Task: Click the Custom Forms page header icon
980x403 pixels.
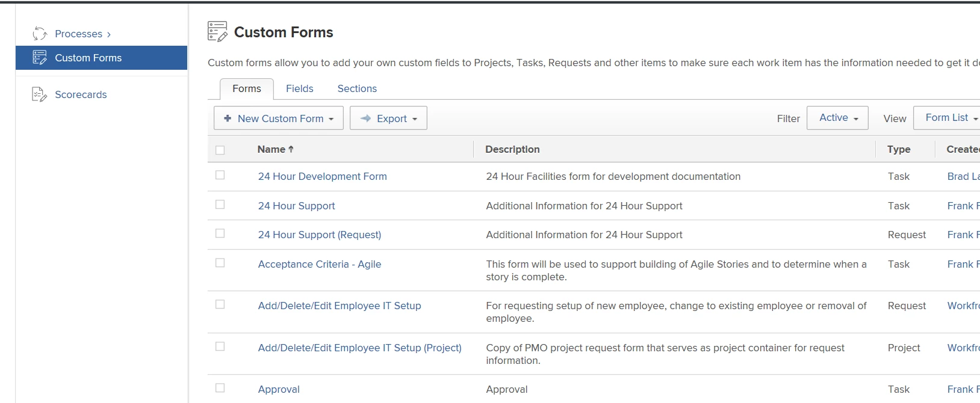Action: 217,32
